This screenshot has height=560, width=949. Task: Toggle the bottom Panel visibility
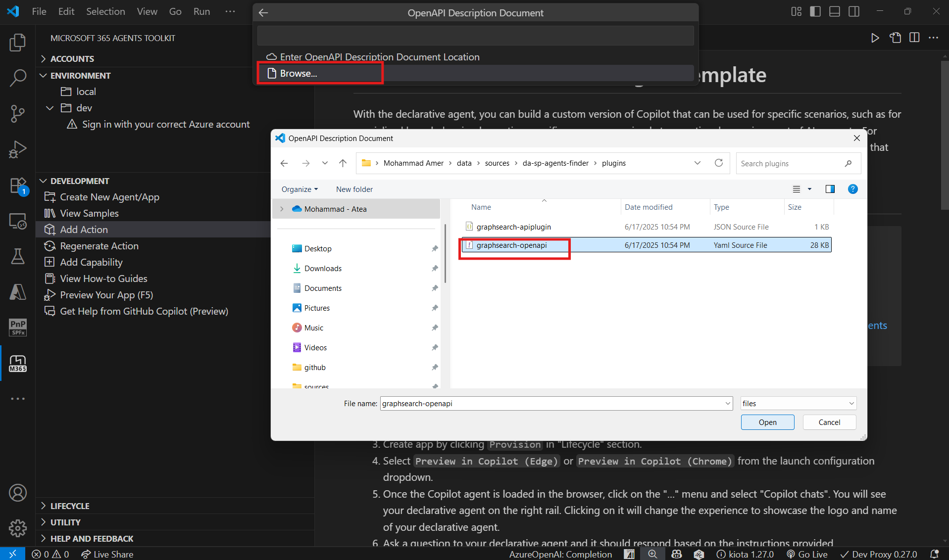835,11
